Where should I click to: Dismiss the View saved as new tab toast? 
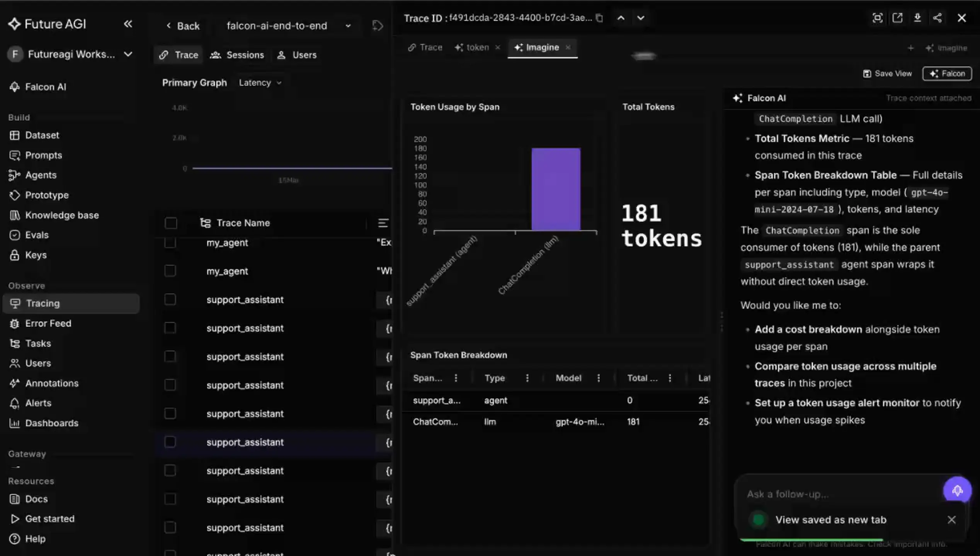point(951,520)
